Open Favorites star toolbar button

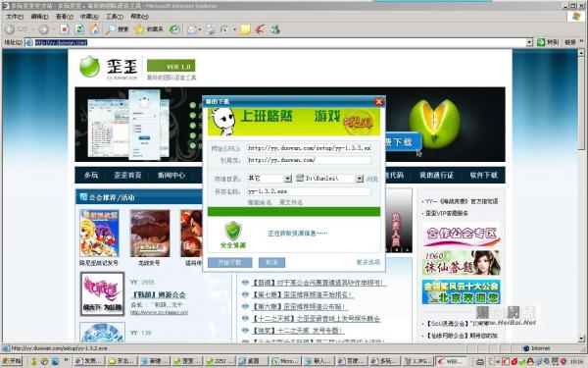click(x=149, y=29)
